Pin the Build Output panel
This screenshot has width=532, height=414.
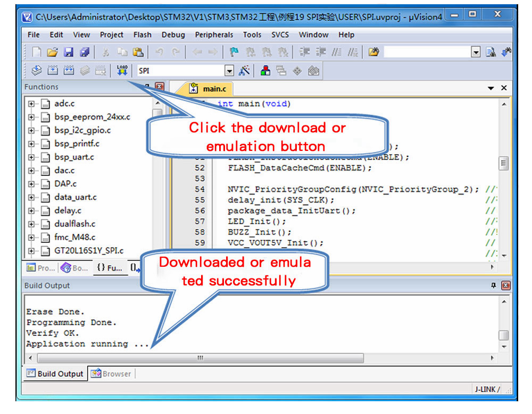click(493, 285)
